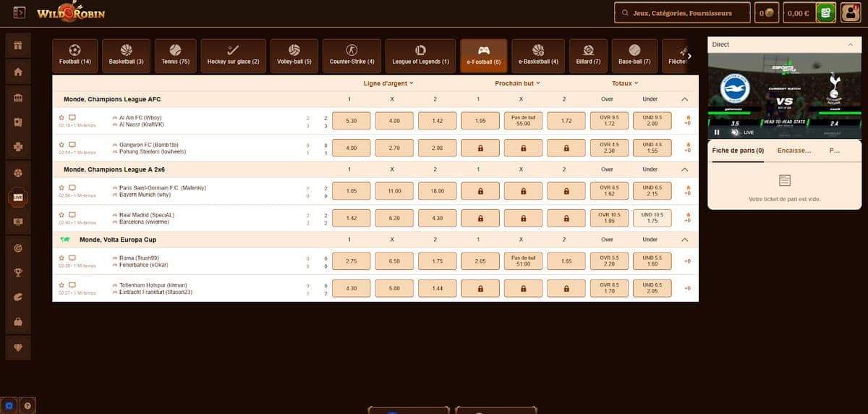The width and height of the screenshot is (868, 414).
Task: Open the Ligne d'argent market dropdown
Action: 391,83
